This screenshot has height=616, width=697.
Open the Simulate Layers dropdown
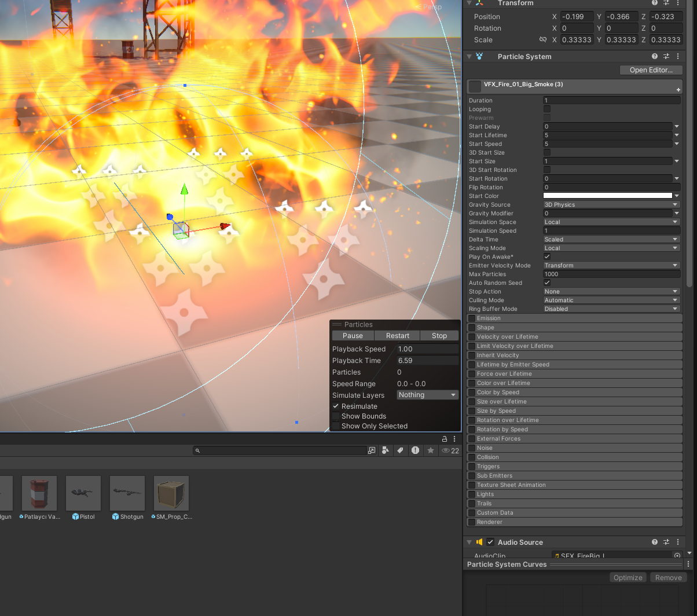pos(427,395)
